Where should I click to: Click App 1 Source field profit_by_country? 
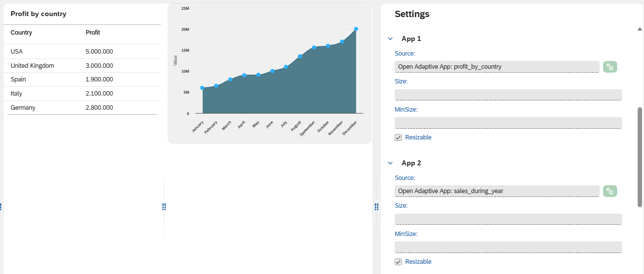(x=497, y=67)
